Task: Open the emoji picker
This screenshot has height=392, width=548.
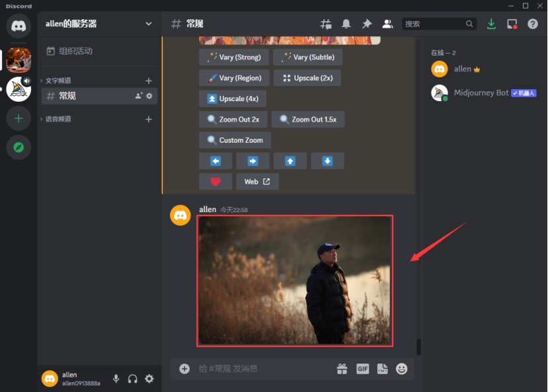Action: 402,369
